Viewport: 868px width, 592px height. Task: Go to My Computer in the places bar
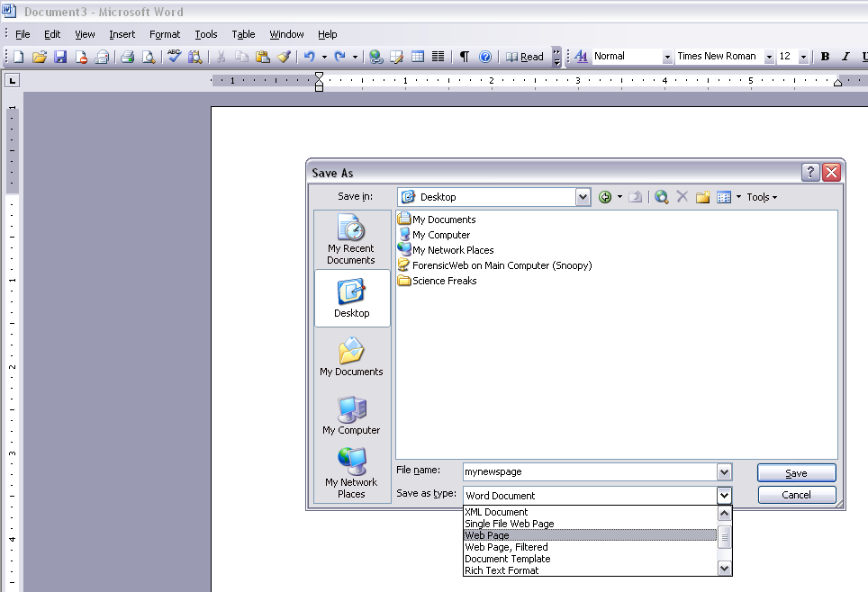352,415
